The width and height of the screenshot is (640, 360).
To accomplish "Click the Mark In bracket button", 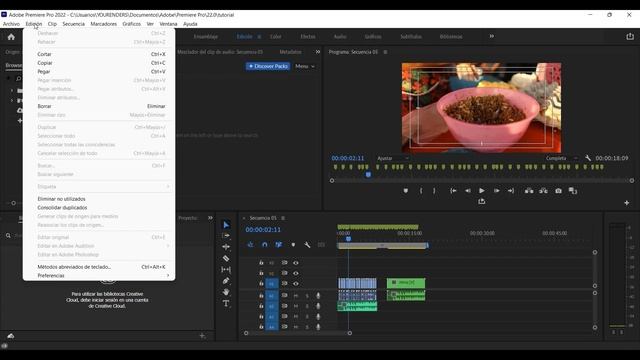I will coord(421,191).
